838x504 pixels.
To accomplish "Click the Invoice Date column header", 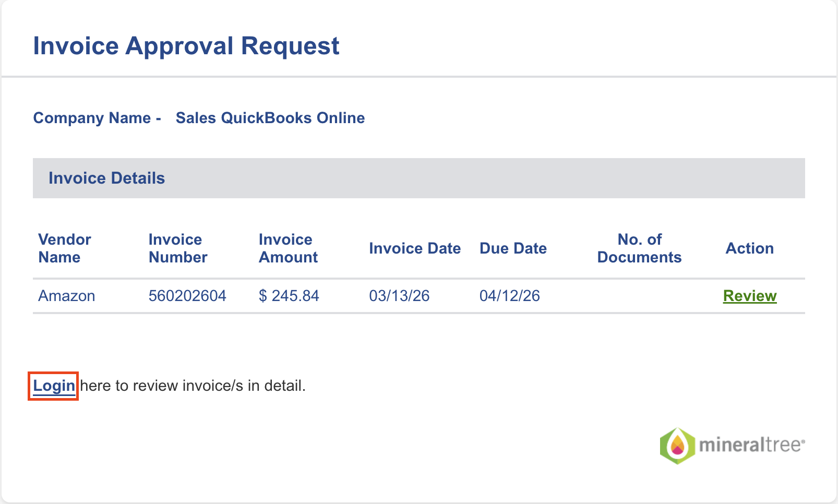I will [415, 248].
